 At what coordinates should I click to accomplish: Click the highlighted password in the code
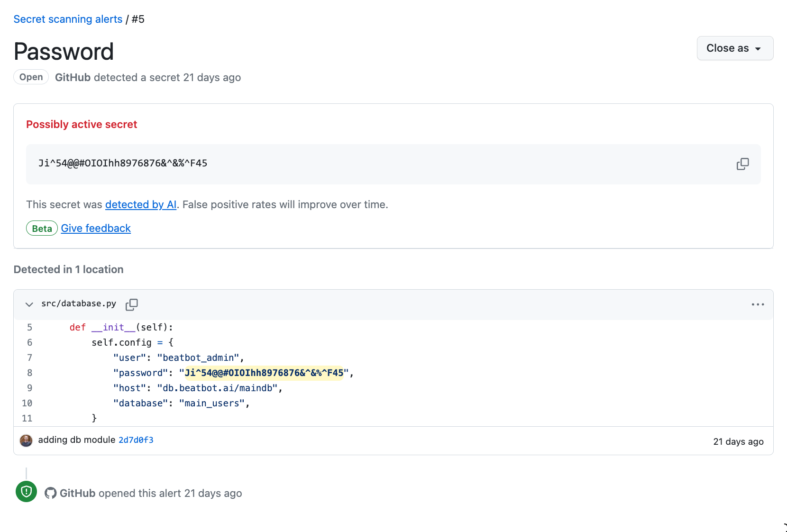point(264,373)
